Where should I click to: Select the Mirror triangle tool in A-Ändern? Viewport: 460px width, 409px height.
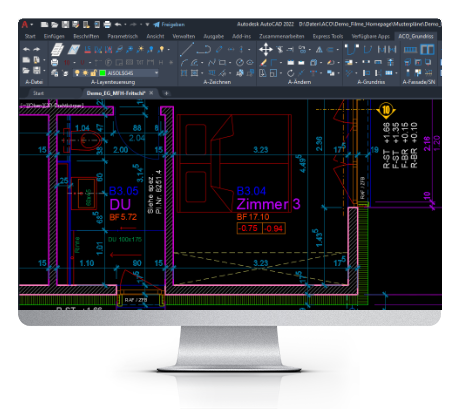tap(319, 50)
